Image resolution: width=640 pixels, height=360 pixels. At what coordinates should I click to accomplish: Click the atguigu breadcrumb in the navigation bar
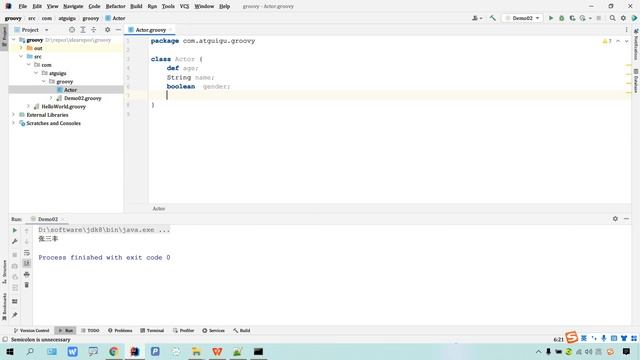point(67,18)
